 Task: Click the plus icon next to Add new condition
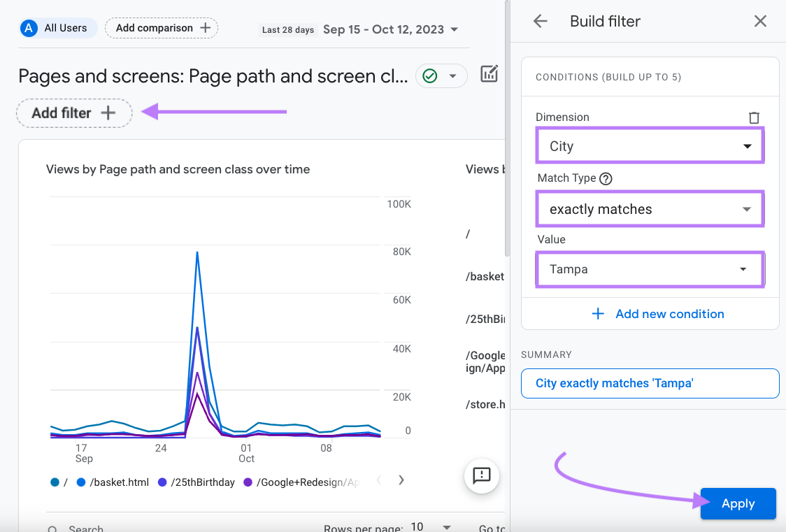point(599,314)
